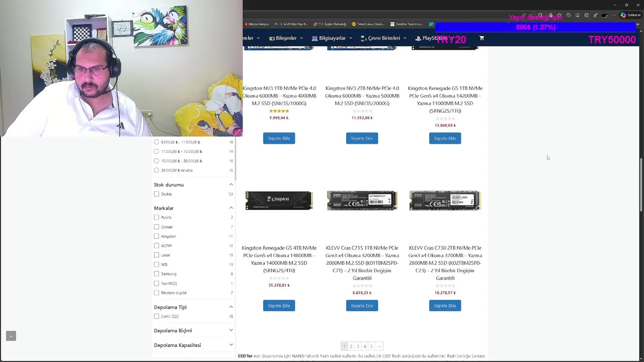Check the KLEVV brand filter
This screenshot has height=362, width=644.
coord(156,245)
